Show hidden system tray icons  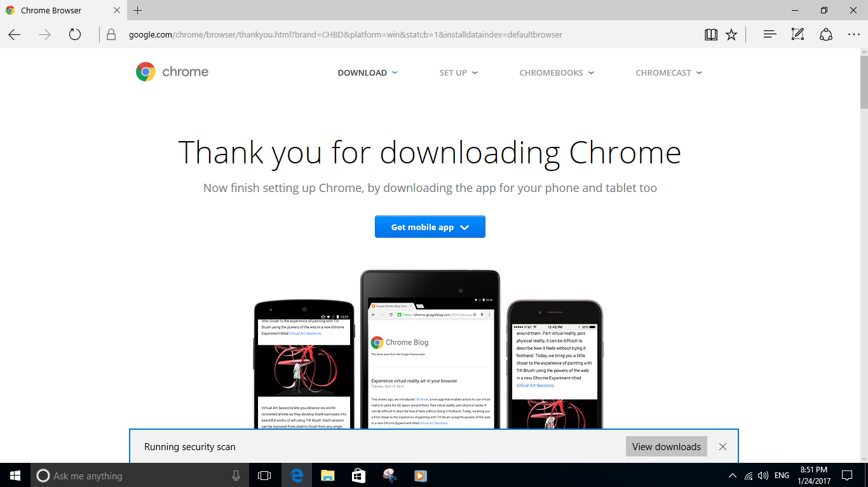[x=733, y=476]
